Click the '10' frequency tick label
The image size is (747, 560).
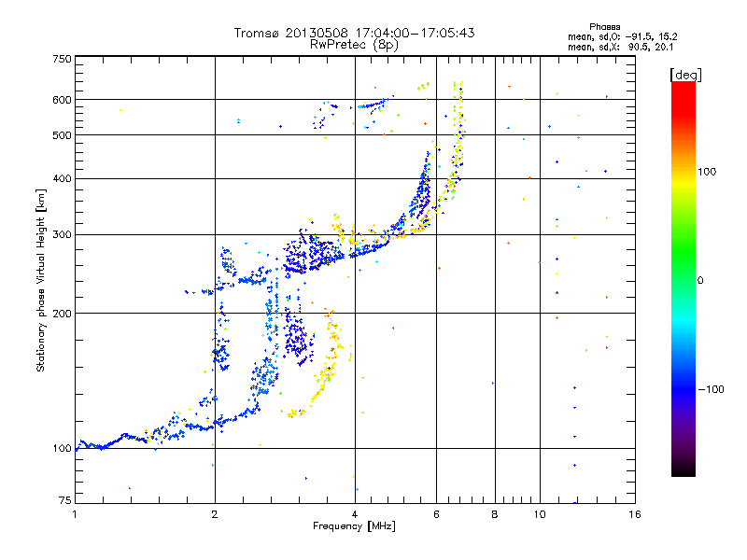540,514
